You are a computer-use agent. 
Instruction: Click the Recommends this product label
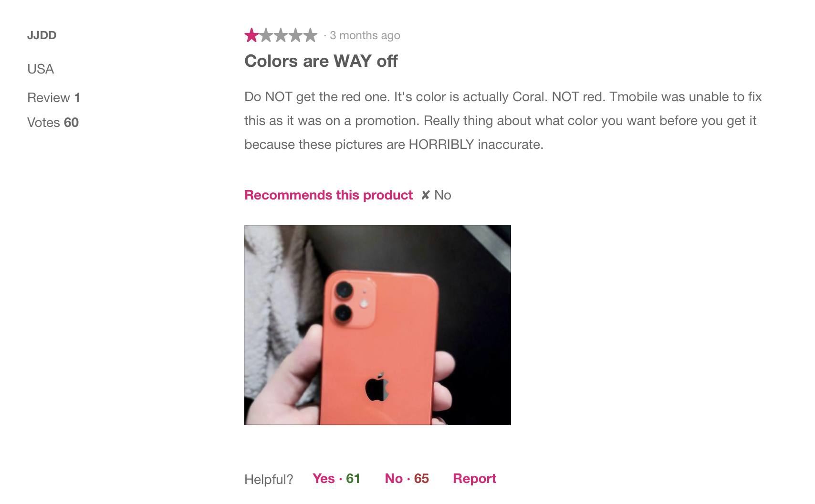click(328, 195)
